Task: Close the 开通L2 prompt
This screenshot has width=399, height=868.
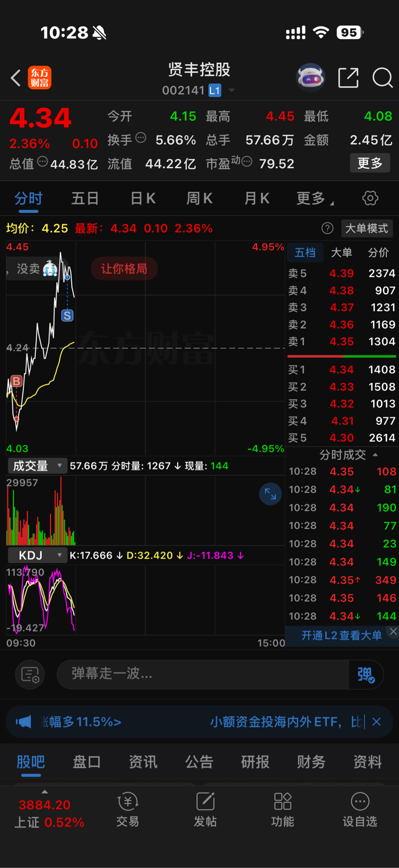Action: tap(393, 632)
